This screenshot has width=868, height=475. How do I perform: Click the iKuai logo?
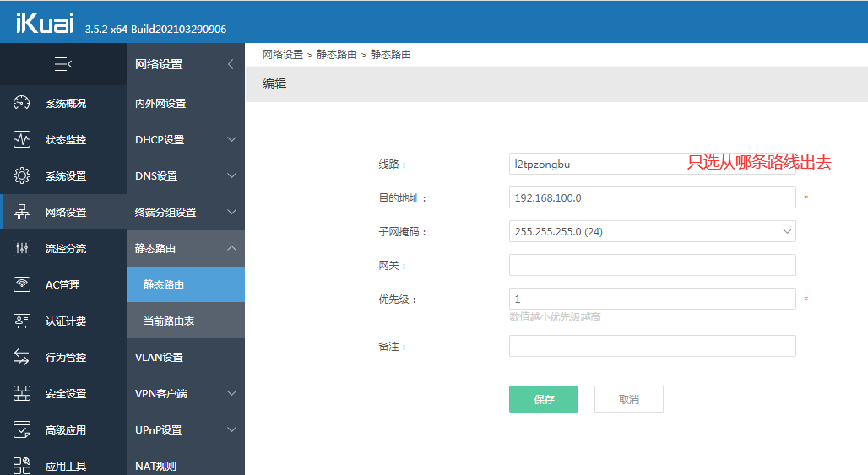pyautogui.click(x=45, y=24)
